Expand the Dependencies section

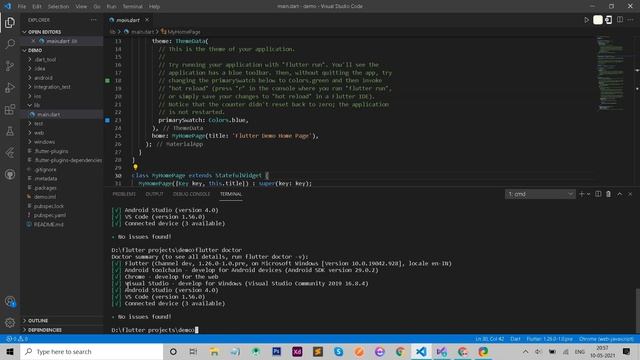(62, 329)
